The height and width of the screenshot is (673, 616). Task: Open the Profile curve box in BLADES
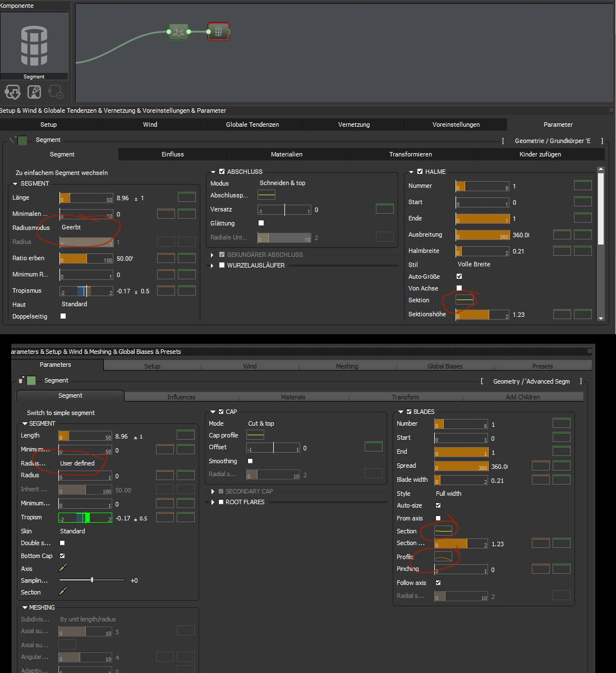[x=443, y=557]
